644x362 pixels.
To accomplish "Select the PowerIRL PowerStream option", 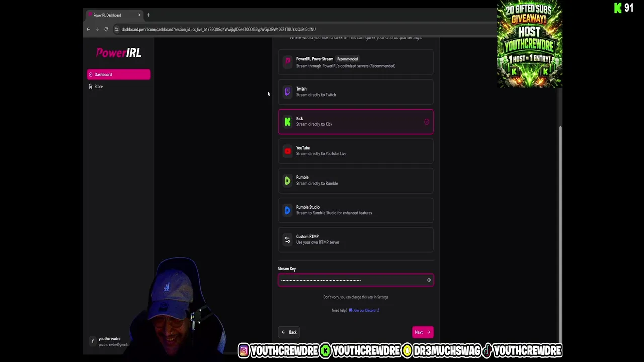I will coord(356,62).
